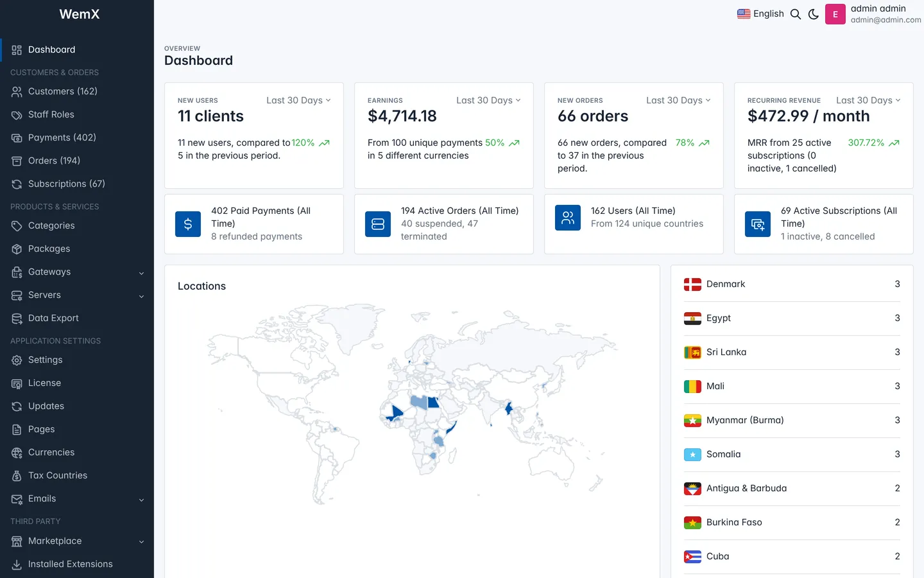Click the Tax Countries money bag icon
Viewport: 924px width, 578px height.
click(17, 476)
